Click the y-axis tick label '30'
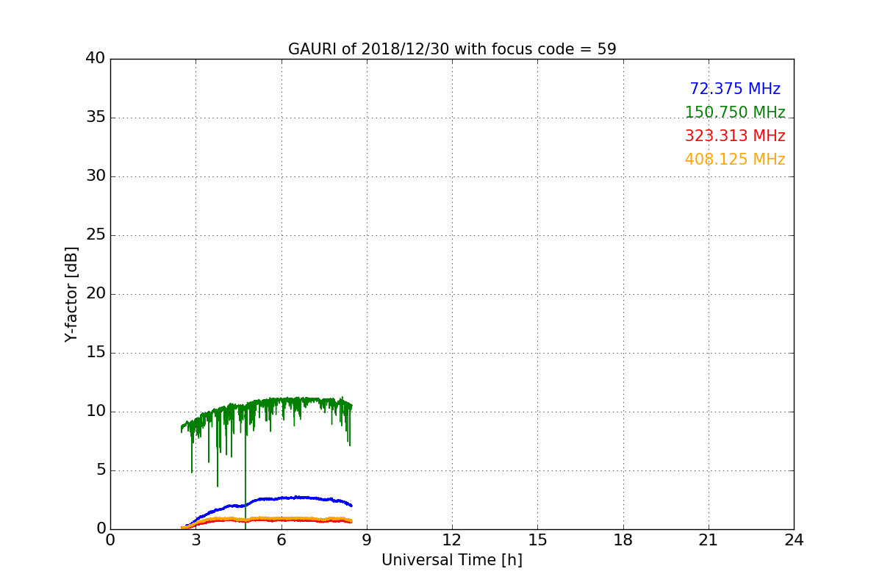The height and width of the screenshot is (588, 882). point(96,176)
